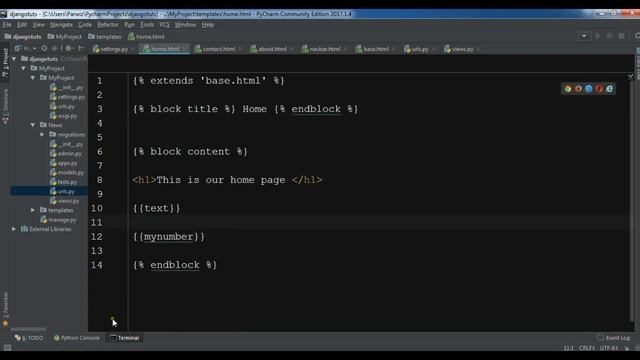The image size is (640, 360).
Task: Click the CRLF line separator indicator
Action: click(587, 348)
